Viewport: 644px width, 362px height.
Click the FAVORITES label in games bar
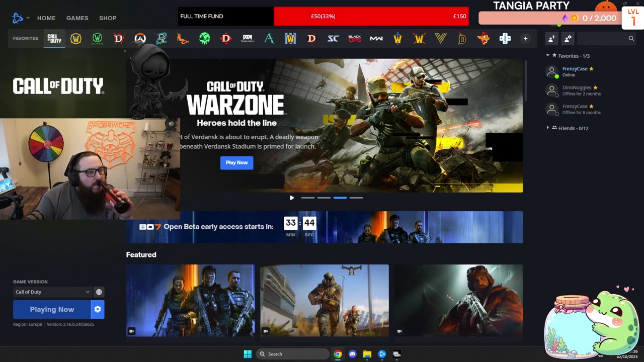[x=26, y=38]
